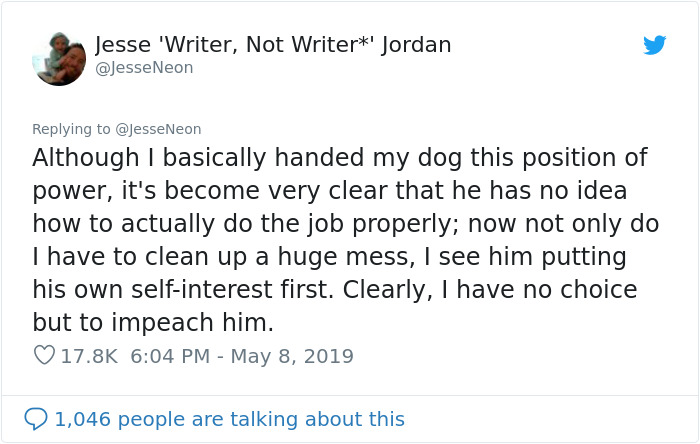The width and height of the screenshot is (700, 444).
Task: Open the 6:04 PM timestamp link
Action: click(x=171, y=356)
